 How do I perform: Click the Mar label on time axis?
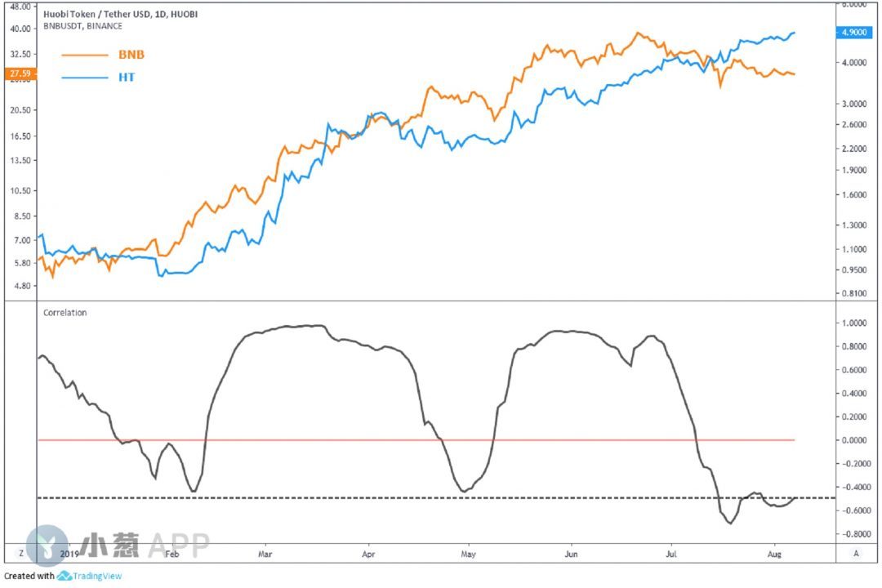click(x=265, y=555)
